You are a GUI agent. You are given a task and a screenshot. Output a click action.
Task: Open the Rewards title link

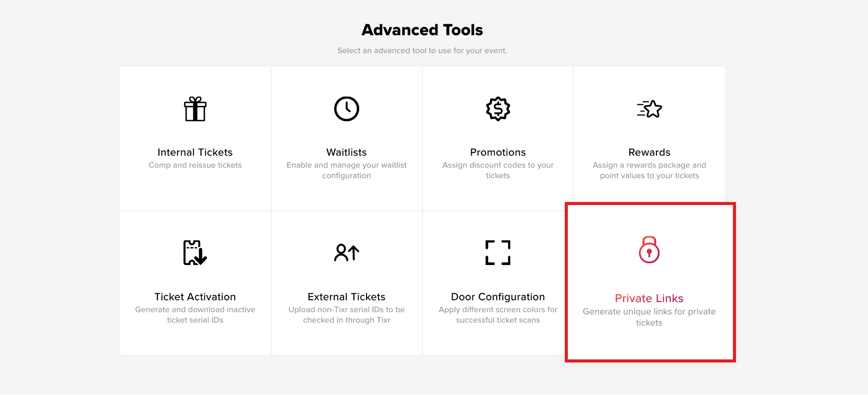pos(649,152)
